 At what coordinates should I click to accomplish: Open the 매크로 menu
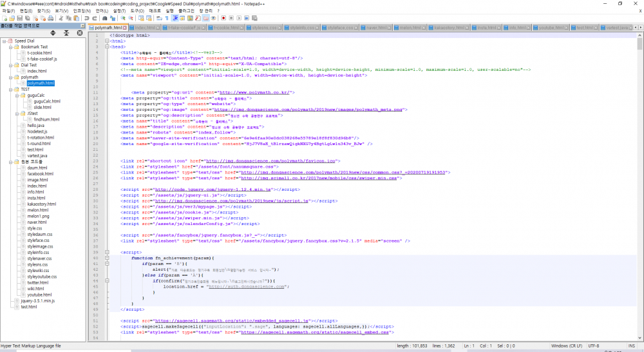(x=155, y=11)
